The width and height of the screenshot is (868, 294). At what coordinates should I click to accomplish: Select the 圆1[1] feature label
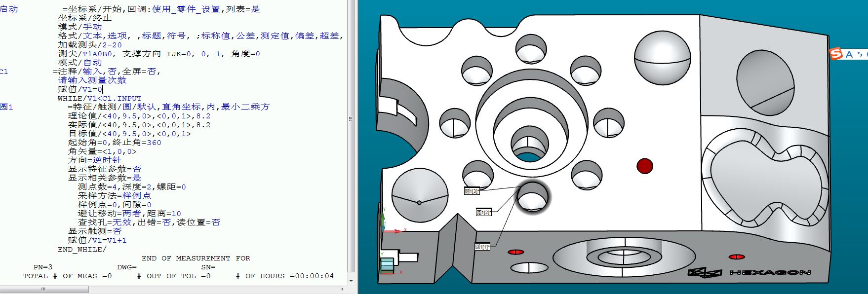482,247
